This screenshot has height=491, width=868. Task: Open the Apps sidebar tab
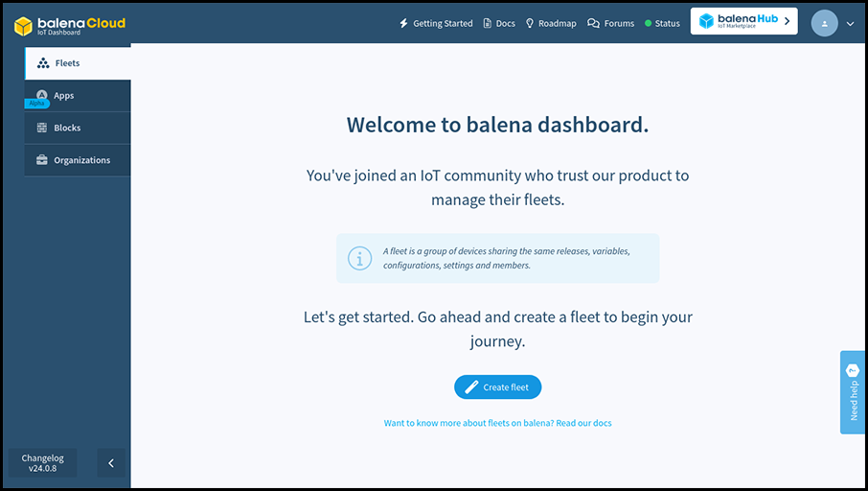click(78, 96)
